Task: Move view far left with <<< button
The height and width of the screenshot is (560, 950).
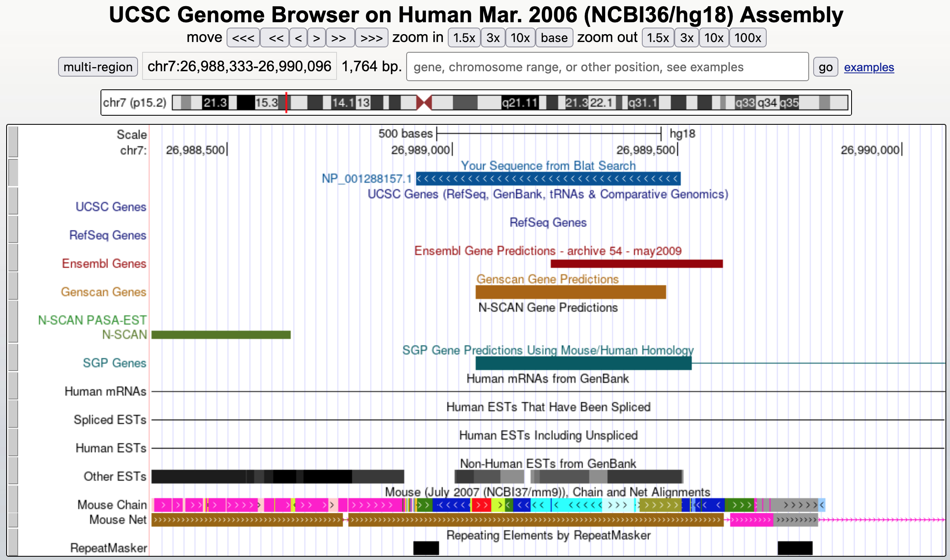Action: 243,38
